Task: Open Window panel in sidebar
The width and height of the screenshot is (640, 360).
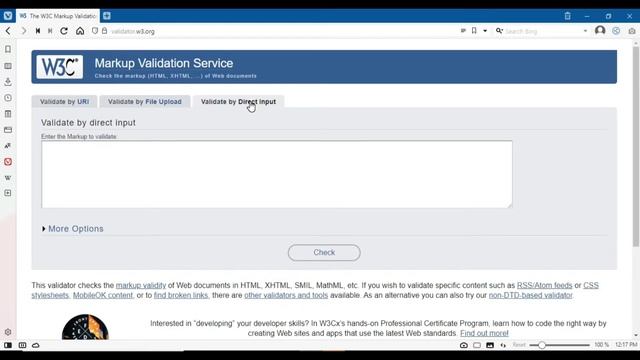Action: pos(8,130)
